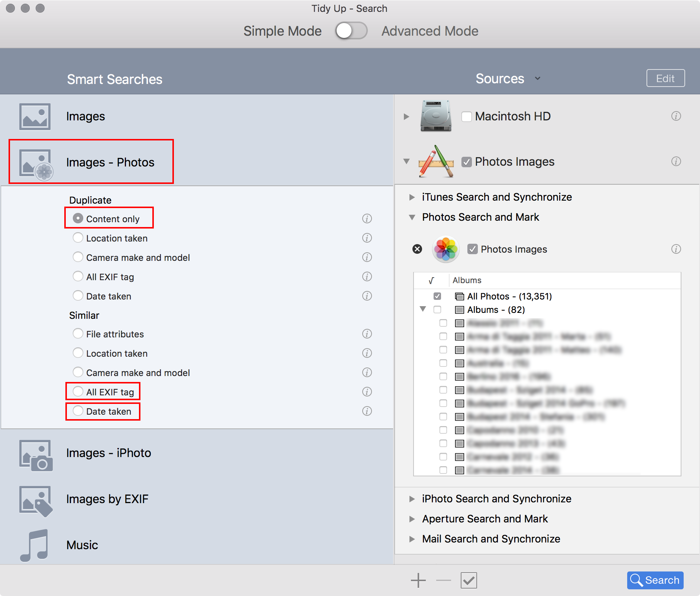The image size is (700, 596).
Task: Collapse the Albums - (82) tree
Action: pyautogui.click(x=423, y=309)
